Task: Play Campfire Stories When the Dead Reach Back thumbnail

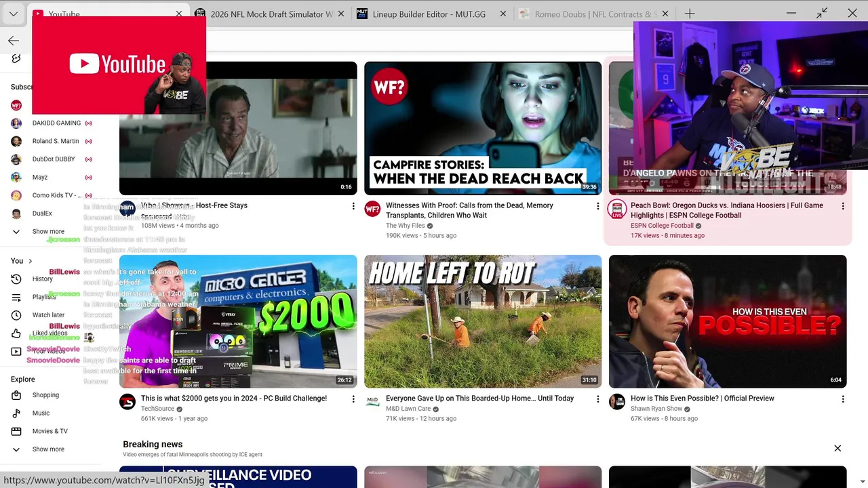Action: [x=483, y=128]
